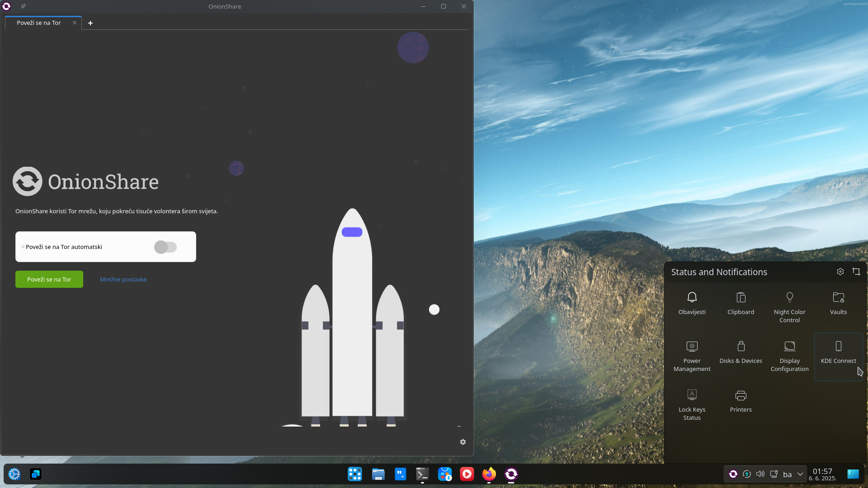Open the volume tray icon
Image resolution: width=868 pixels, height=488 pixels.
(760, 474)
